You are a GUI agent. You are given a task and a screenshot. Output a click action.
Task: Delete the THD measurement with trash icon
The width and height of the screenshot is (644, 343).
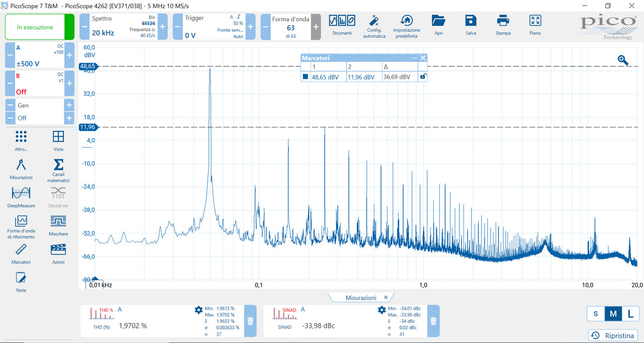pyautogui.click(x=250, y=321)
